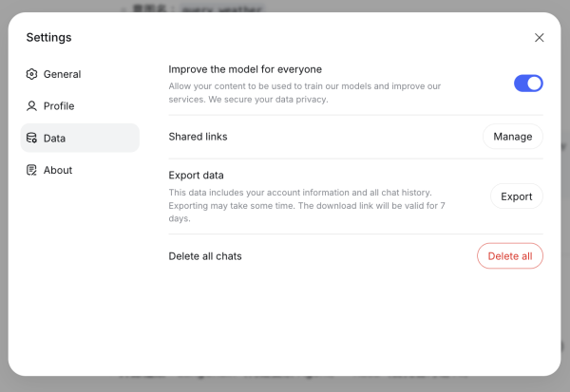Click the General gear icon
The width and height of the screenshot is (570, 392).
click(x=32, y=74)
